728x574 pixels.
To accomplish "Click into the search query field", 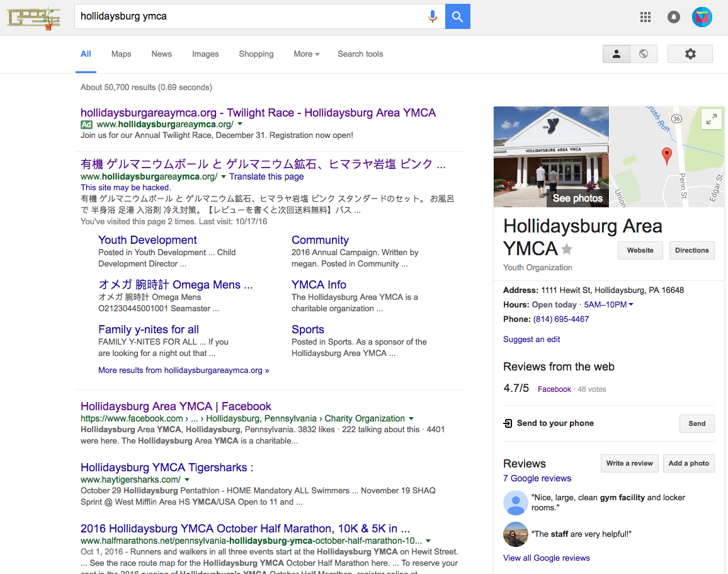I will 249,17.
